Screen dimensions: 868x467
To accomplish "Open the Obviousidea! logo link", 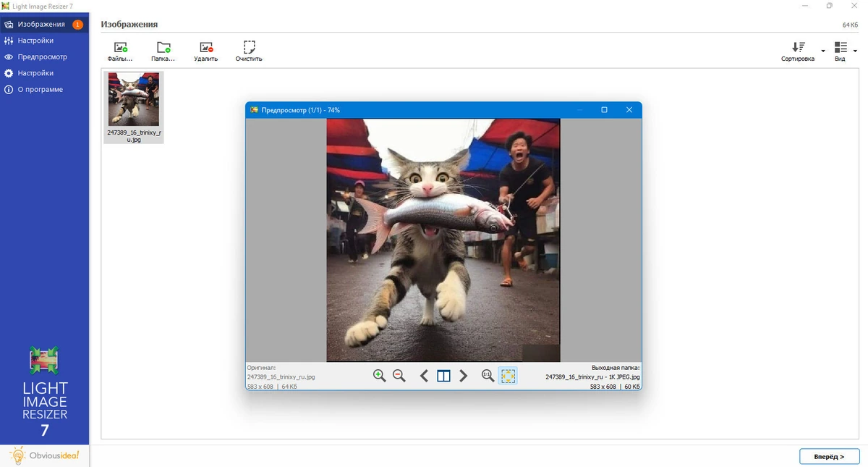I will tap(44, 456).
